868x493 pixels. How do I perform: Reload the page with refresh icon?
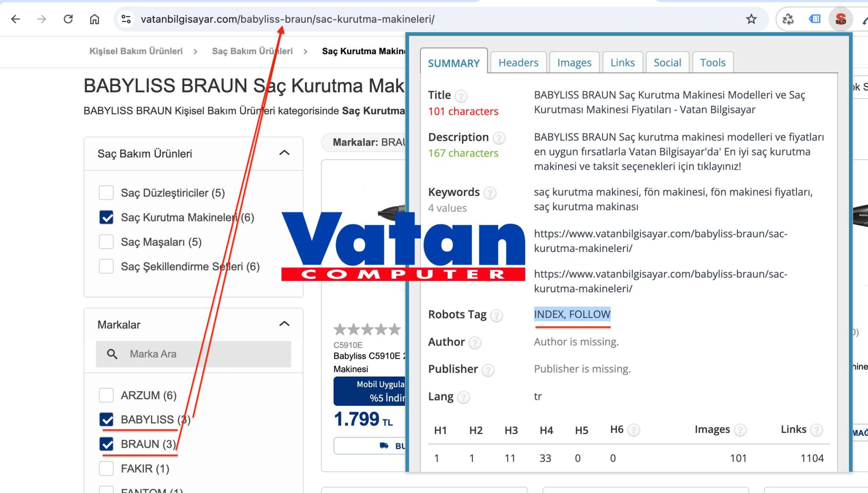click(x=68, y=19)
